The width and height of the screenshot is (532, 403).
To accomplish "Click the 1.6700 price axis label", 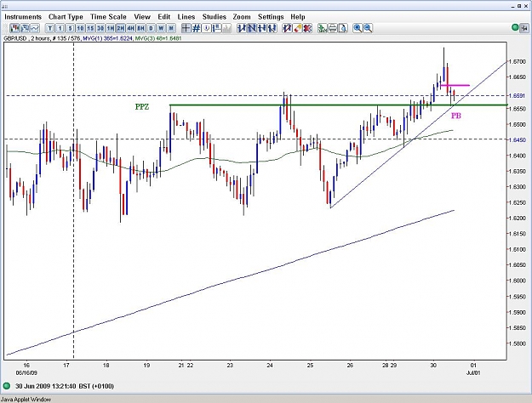I will pyautogui.click(x=518, y=61).
